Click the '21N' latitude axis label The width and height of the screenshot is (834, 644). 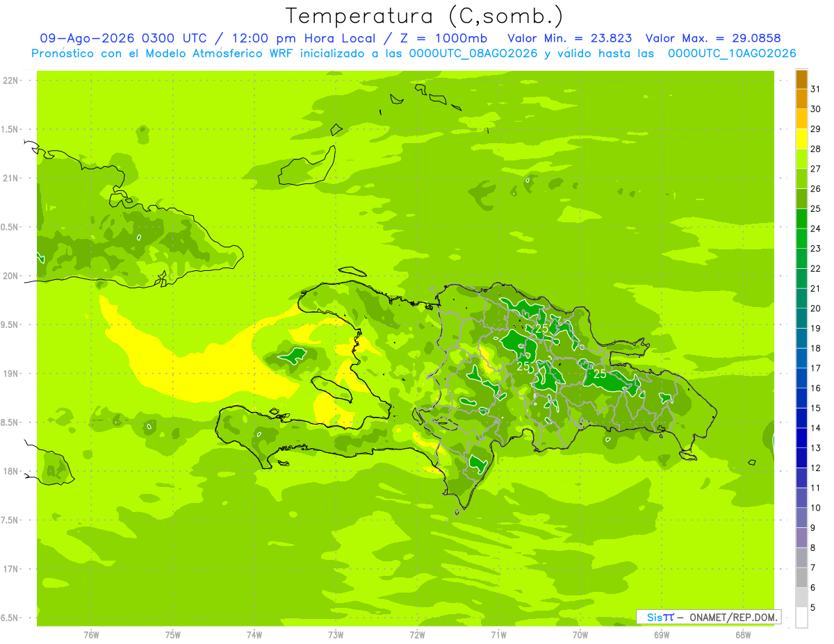coord(10,179)
